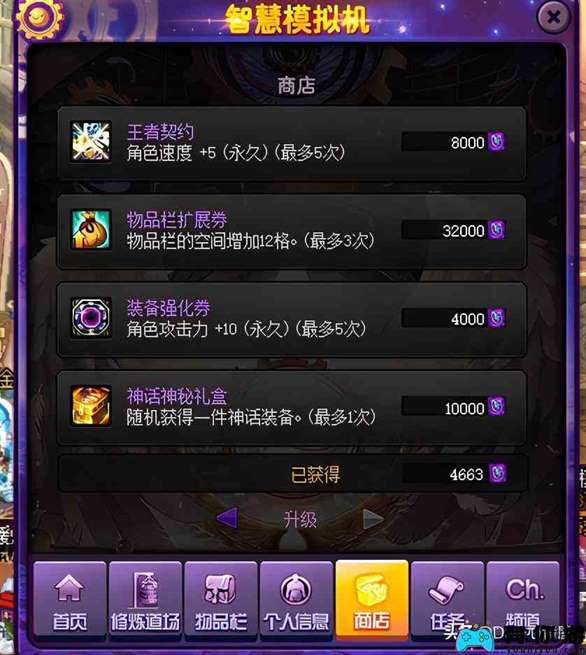Go to next page with right arrow
The image size is (586, 655).
click(x=373, y=519)
